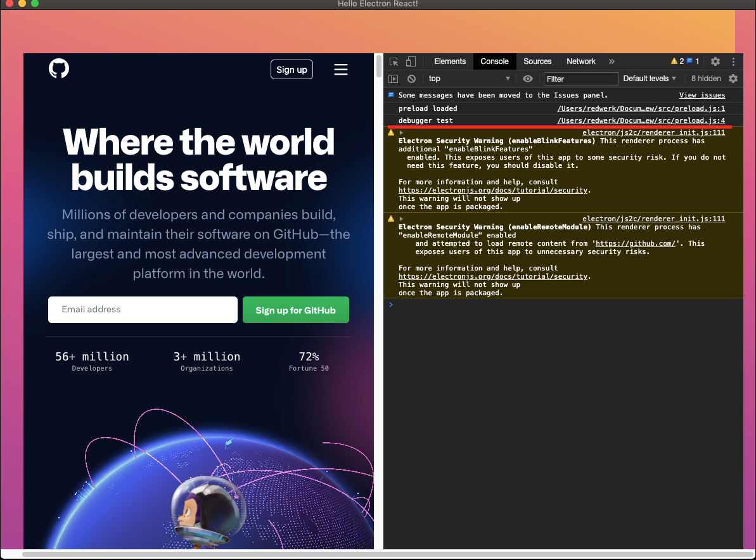Open the Network tab

581,61
